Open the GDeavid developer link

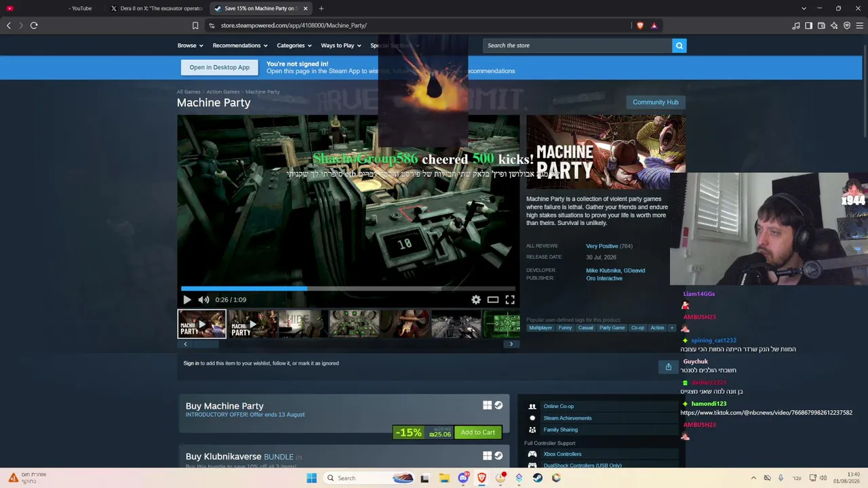(635, 270)
